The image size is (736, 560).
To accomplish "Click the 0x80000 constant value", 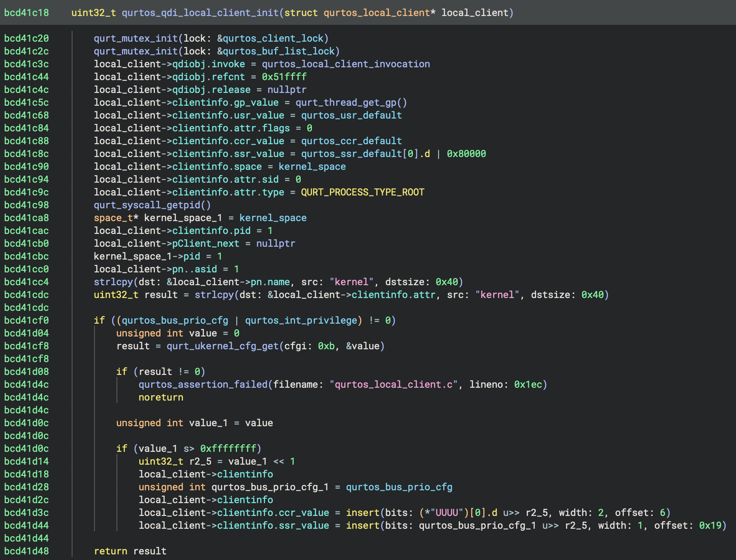I will pyautogui.click(x=466, y=154).
